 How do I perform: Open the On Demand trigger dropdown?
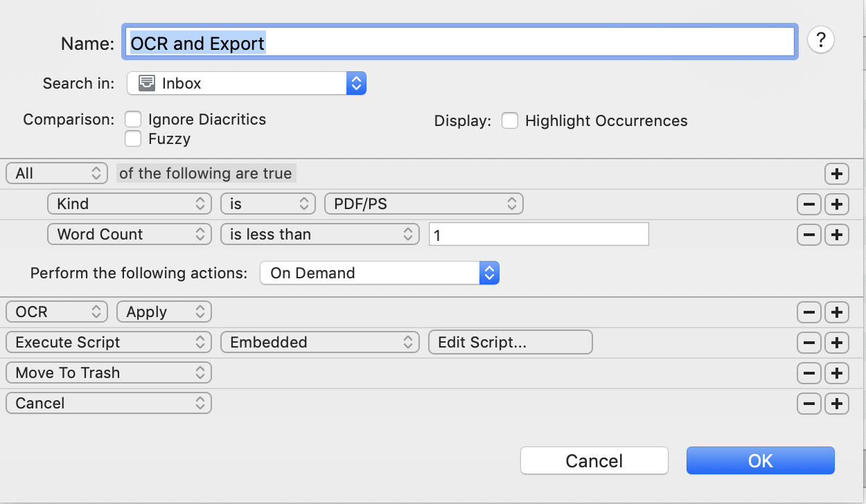(x=379, y=273)
